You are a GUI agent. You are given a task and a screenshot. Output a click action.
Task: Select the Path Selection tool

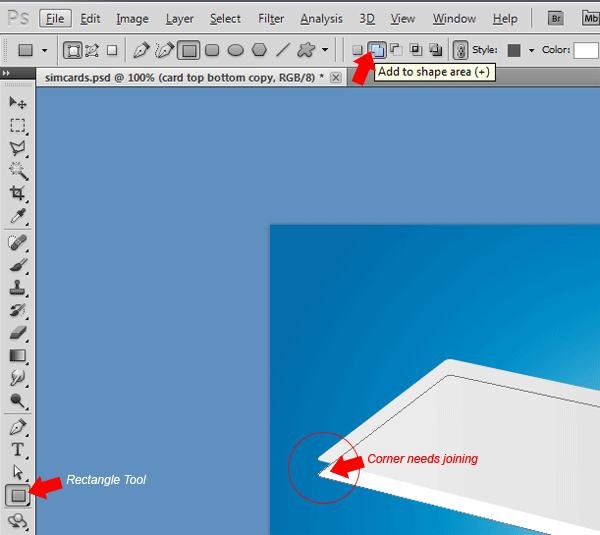point(18,473)
